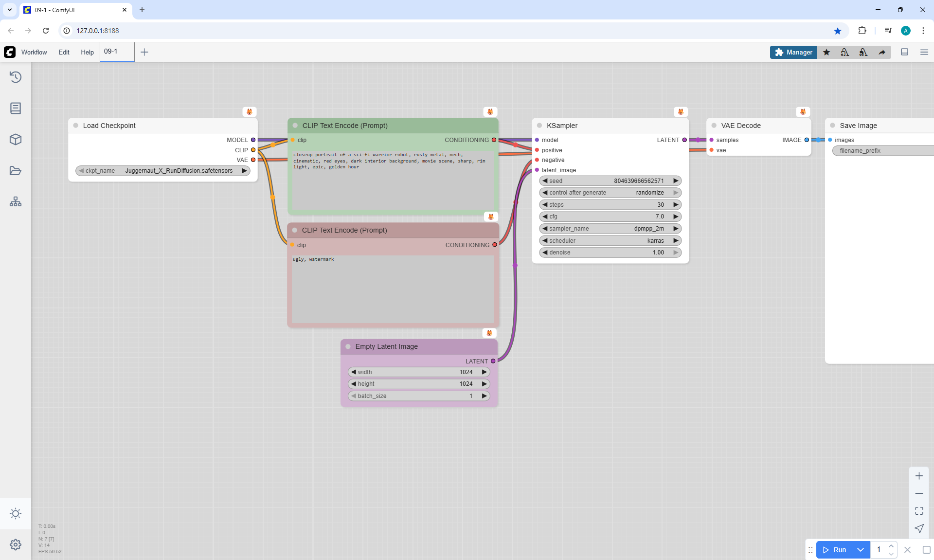Click the Manager button
The height and width of the screenshot is (560, 934).
click(793, 52)
